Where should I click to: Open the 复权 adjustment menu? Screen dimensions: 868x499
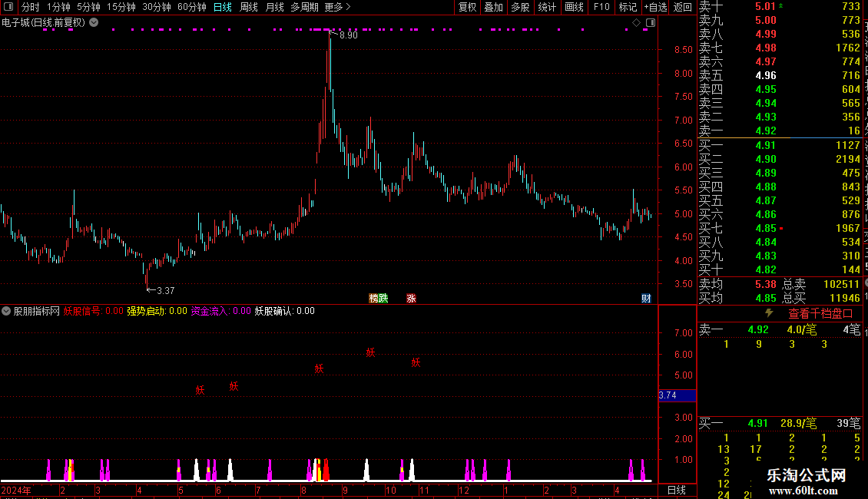coord(467,7)
